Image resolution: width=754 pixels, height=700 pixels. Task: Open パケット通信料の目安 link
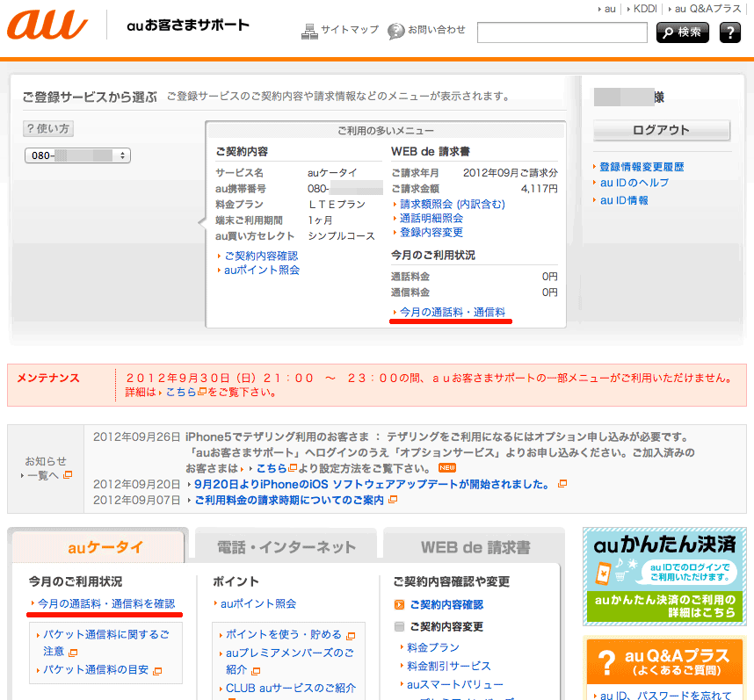[x=96, y=670]
